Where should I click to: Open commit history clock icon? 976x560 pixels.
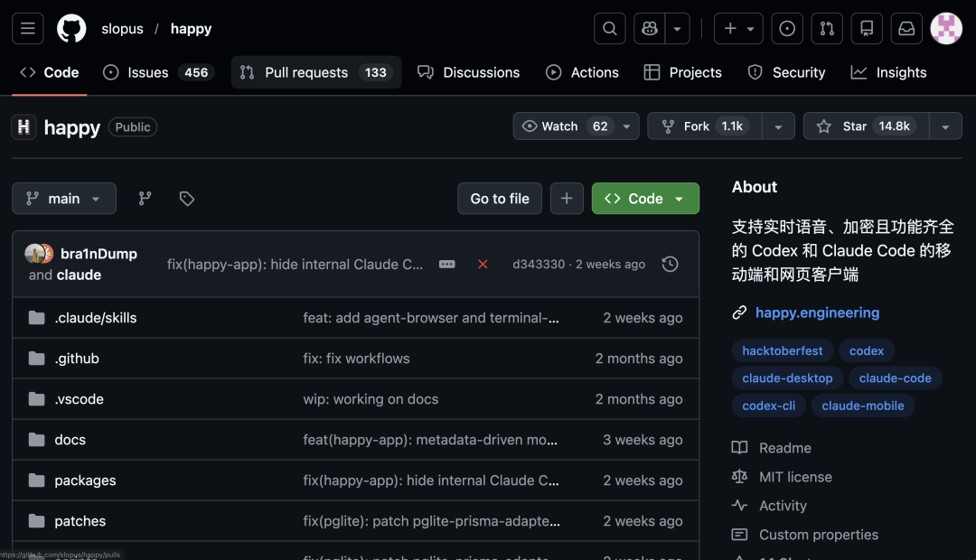tap(670, 265)
